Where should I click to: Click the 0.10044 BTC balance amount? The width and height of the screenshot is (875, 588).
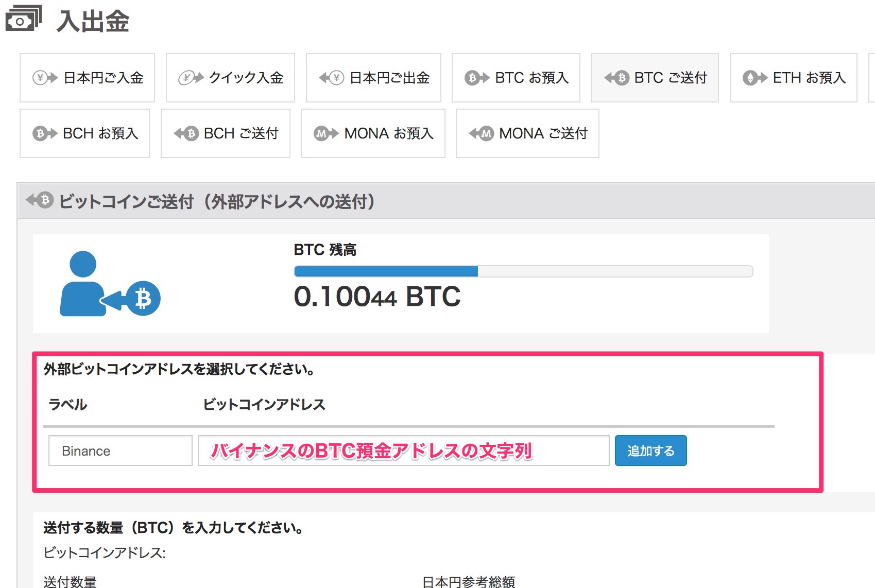[377, 297]
